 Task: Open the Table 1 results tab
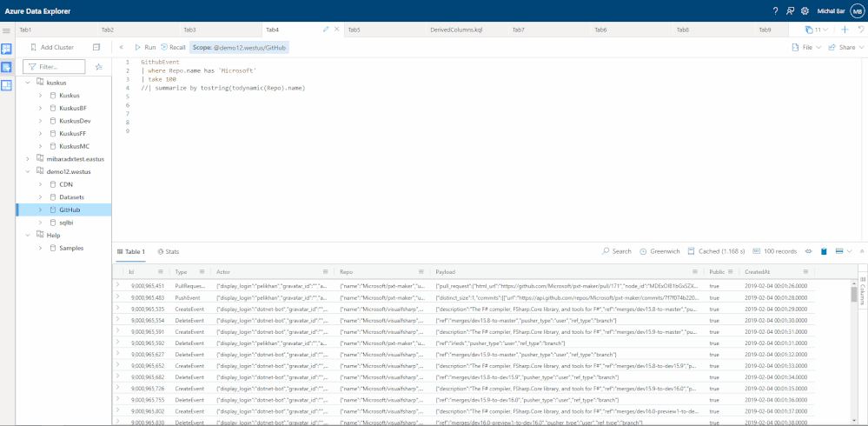130,251
